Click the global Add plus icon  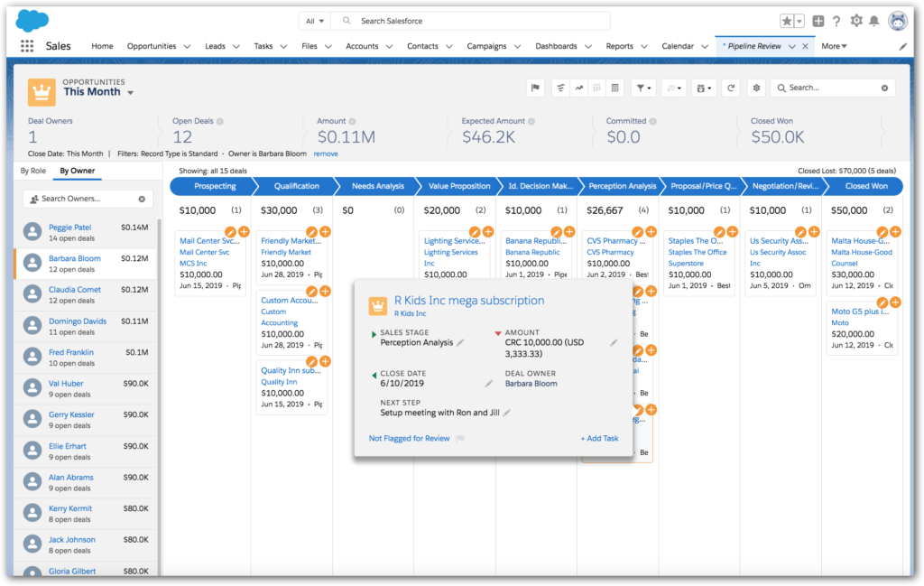coord(818,22)
